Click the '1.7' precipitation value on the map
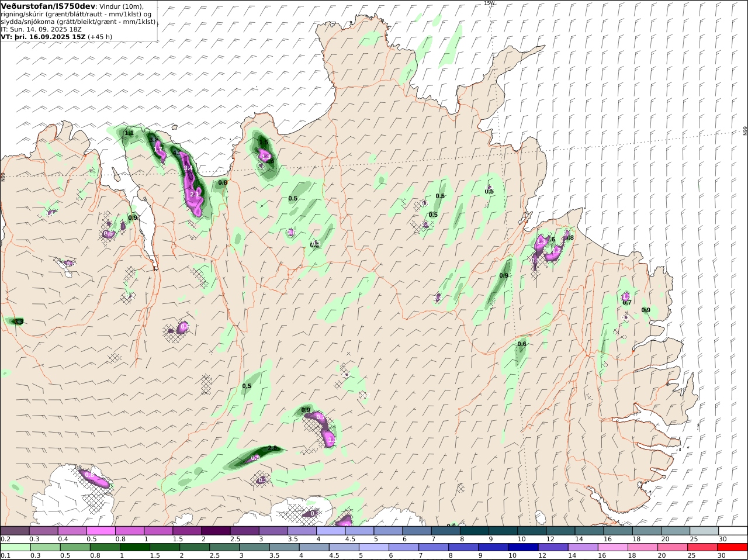This screenshot has width=748, height=560. (x=158, y=150)
